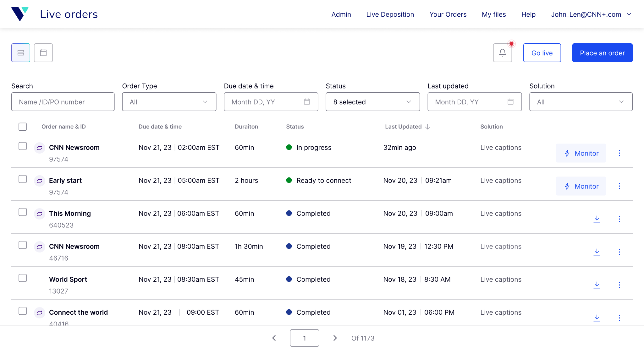This screenshot has width=644, height=358.
Task: Open more options for CNN Newsroom 97574
Action: click(x=619, y=153)
